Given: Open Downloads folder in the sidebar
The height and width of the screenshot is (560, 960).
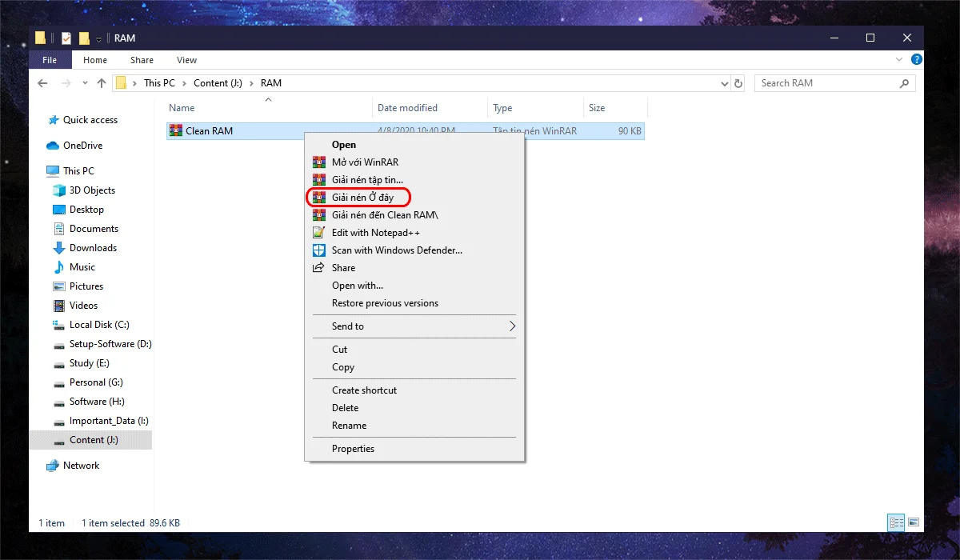Looking at the screenshot, I should (93, 248).
